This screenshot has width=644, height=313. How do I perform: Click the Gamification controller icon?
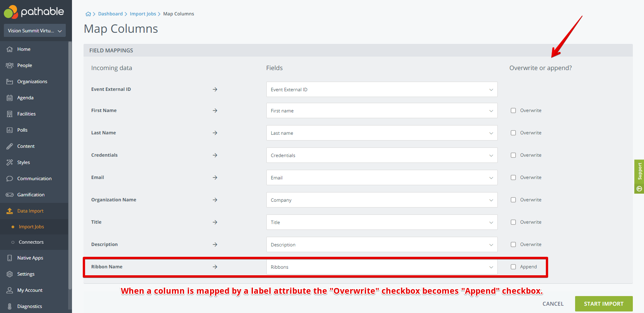[10, 195]
